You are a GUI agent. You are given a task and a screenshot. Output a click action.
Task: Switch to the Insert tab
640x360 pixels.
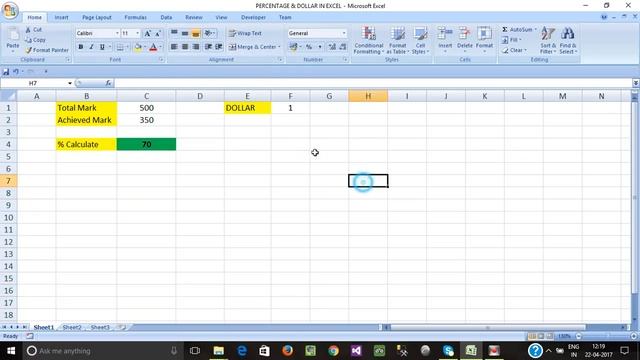[x=61, y=18]
